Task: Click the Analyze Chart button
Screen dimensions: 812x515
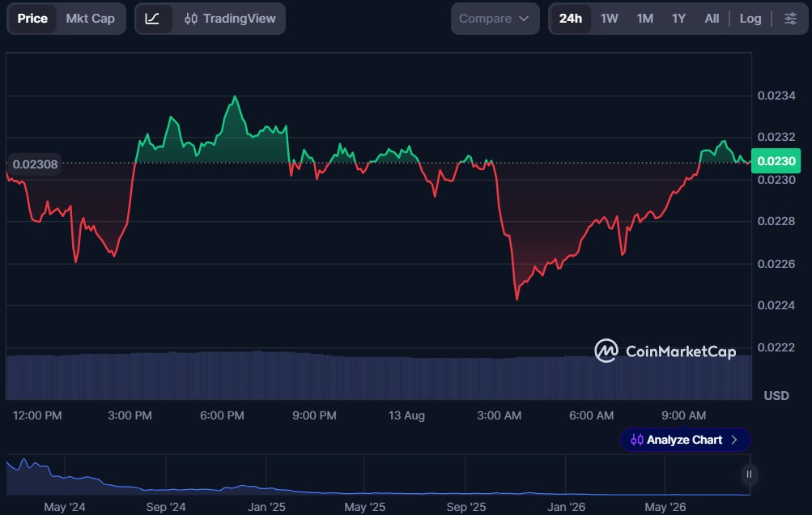Action: point(685,440)
